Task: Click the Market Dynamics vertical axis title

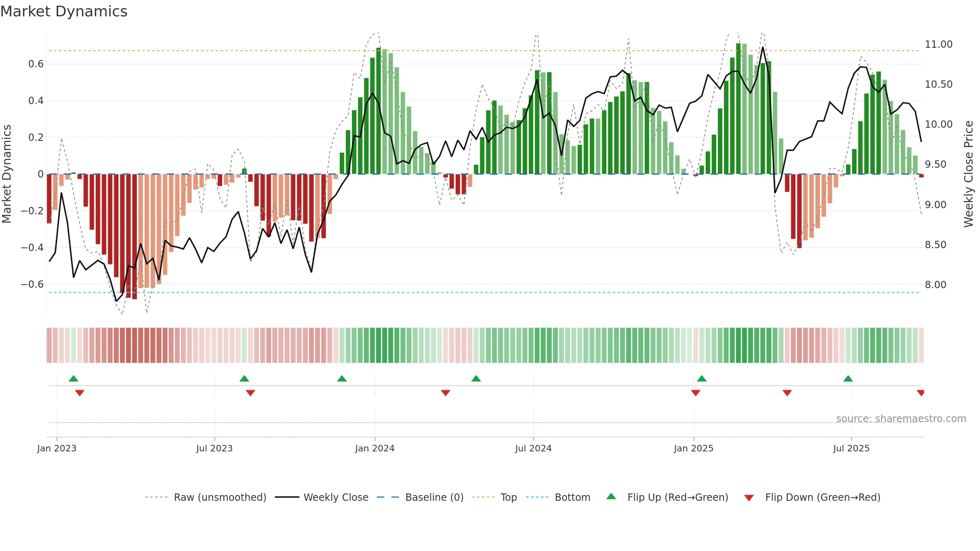Action: pyautogui.click(x=7, y=174)
